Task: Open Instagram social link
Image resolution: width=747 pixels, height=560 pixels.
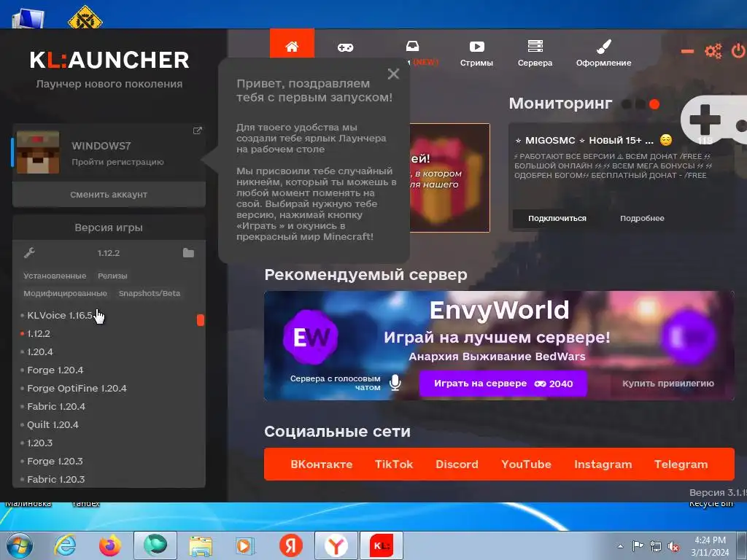Action: click(603, 464)
